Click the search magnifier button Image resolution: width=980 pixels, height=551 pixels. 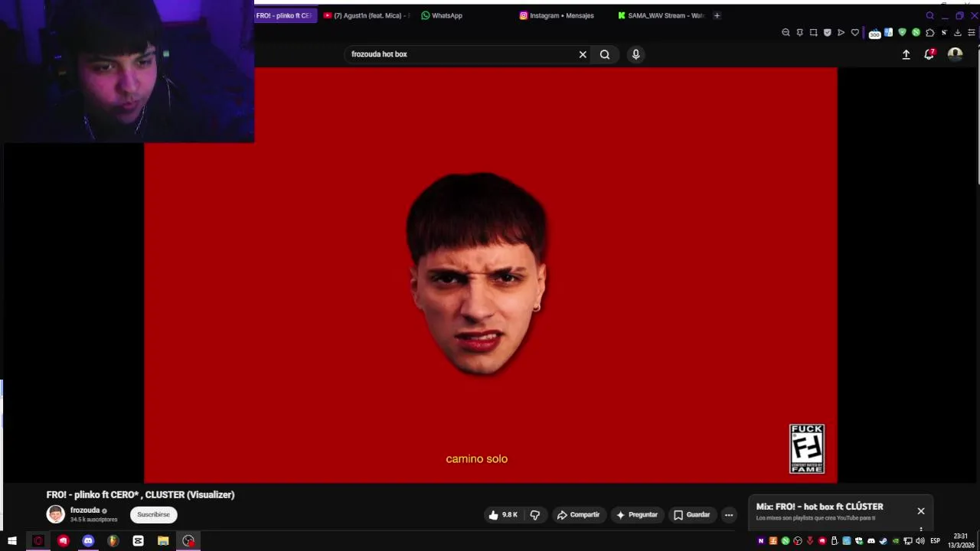coord(605,54)
